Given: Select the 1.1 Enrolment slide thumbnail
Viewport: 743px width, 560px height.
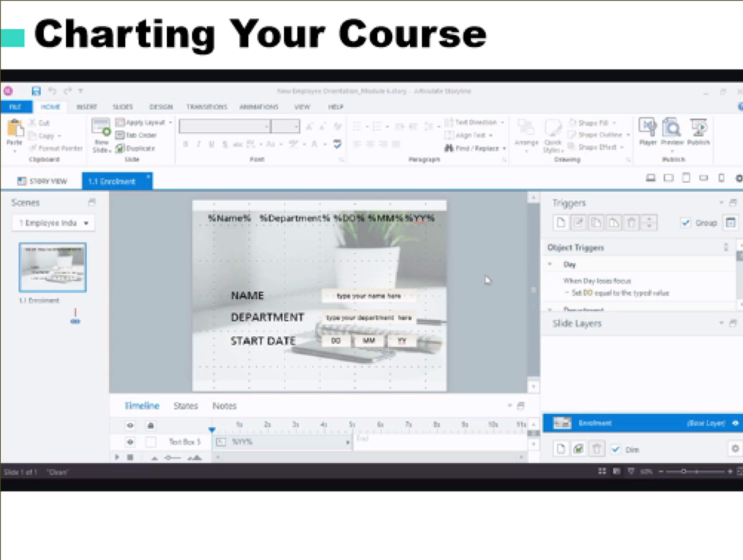Looking at the screenshot, I should tap(53, 267).
